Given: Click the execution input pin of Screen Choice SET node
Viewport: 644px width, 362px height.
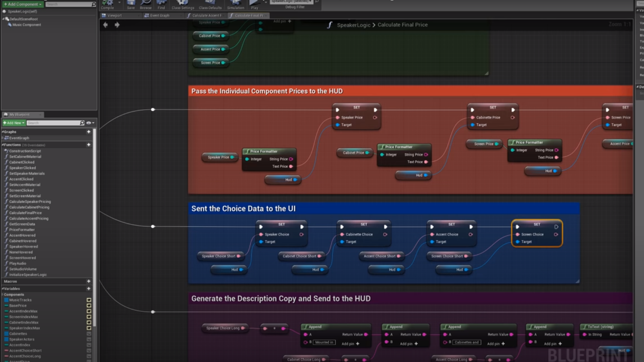Looking at the screenshot, I should point(517,227).
